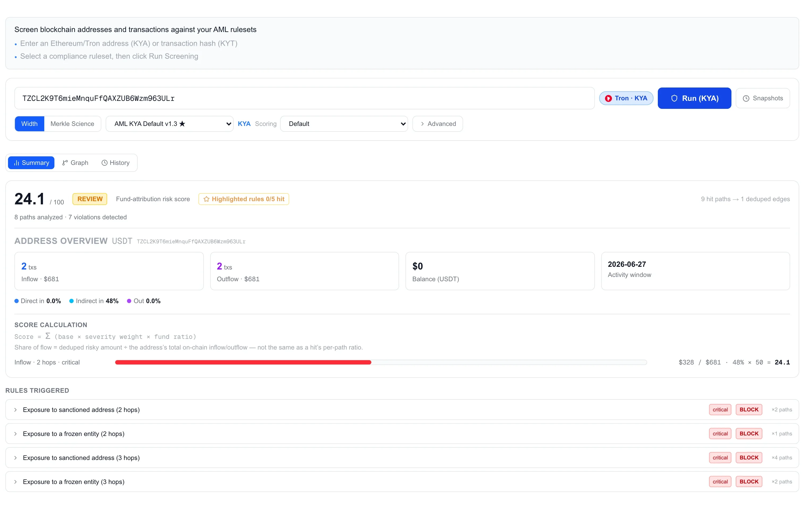Select the Width provider toggle
Image resolution: width=812 pixels, height=508 pixels.
30,124
